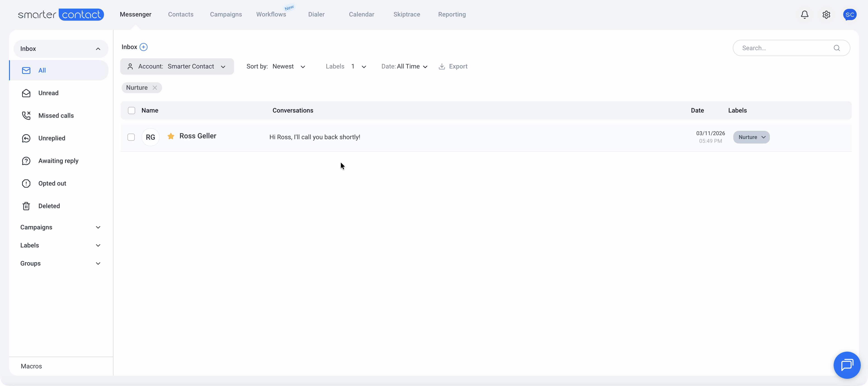This screenshot has width=868, height=386.
Task: Open the chat support widget
Action: [847, 365]
